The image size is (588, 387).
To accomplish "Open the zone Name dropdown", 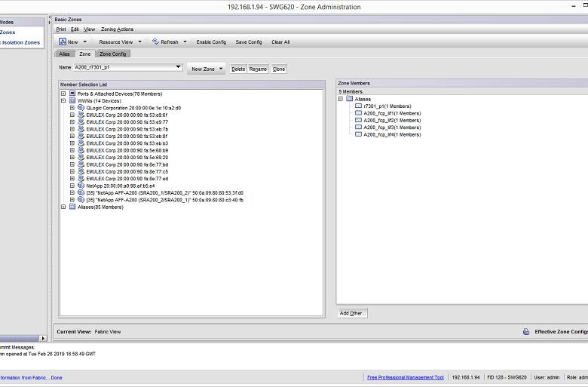I will [x=178, y=67].
